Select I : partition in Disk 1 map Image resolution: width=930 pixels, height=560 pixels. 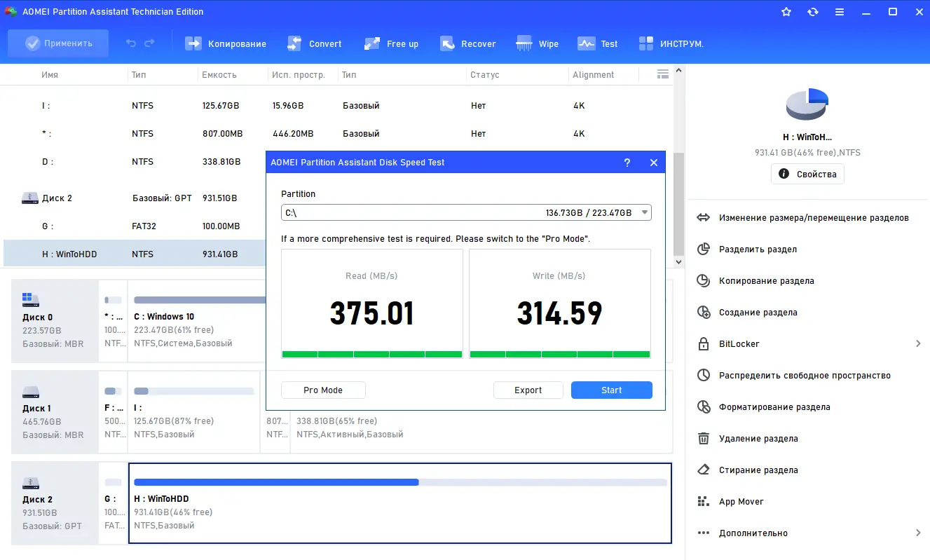click(x=193, y=412)
